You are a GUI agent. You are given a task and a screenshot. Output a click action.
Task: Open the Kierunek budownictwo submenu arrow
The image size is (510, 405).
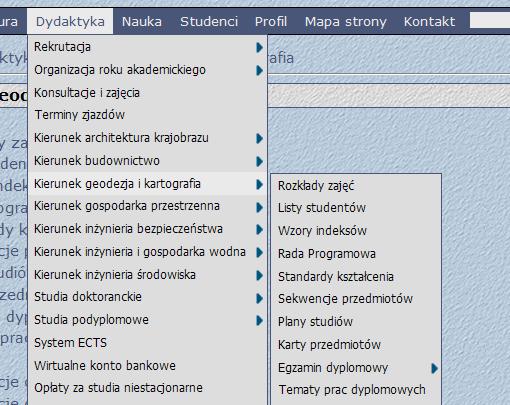(259, 161)
